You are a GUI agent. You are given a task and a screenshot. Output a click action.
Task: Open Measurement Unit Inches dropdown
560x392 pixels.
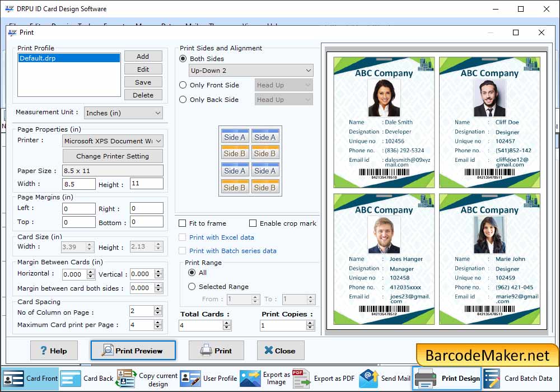click(123, 113)
